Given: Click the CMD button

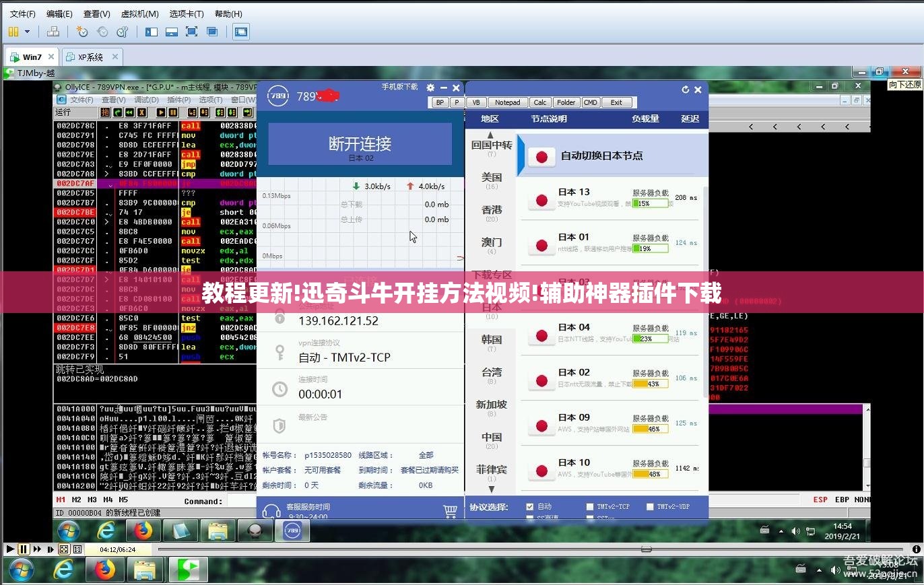Looking at the screenshot, I should click(591, 102).
